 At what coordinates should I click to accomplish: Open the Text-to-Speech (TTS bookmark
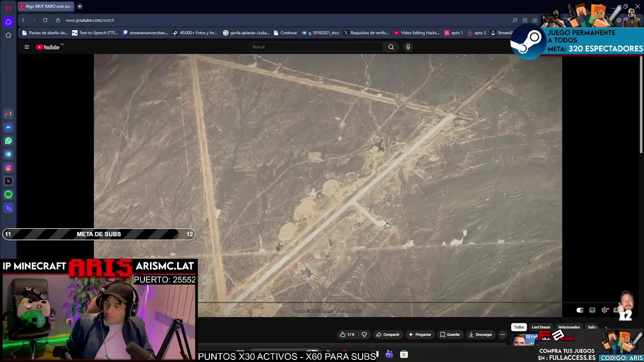95,33
